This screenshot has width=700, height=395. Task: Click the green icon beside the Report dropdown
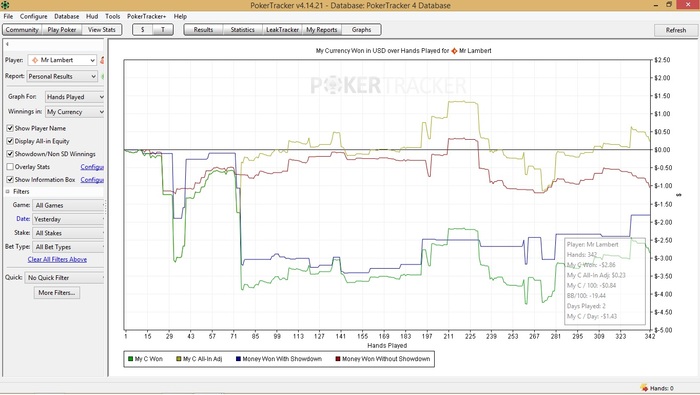[102, 76]
